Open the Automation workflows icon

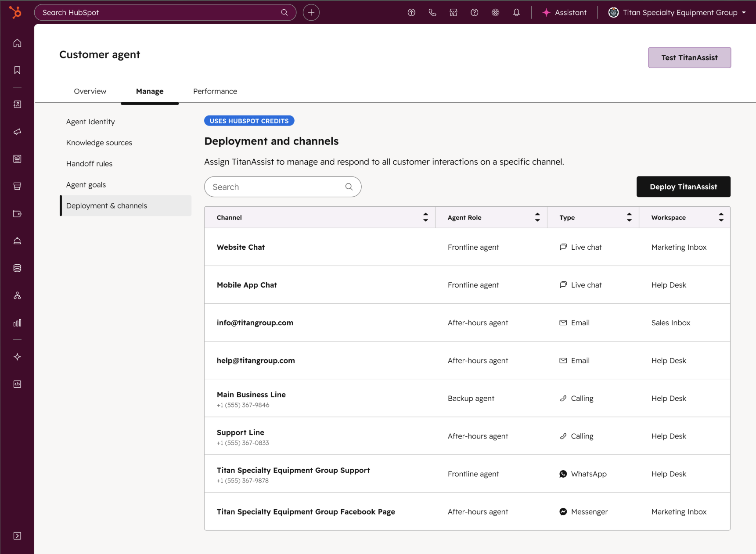tap(17, 295)
